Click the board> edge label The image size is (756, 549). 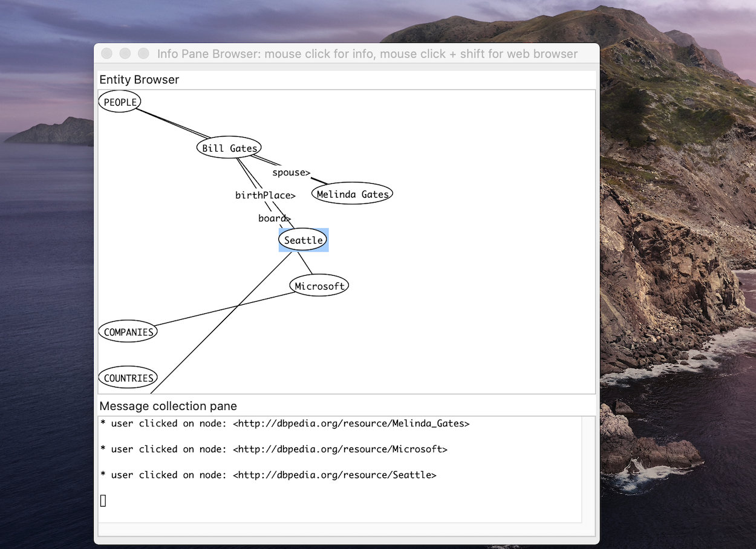tap(275, 218)
